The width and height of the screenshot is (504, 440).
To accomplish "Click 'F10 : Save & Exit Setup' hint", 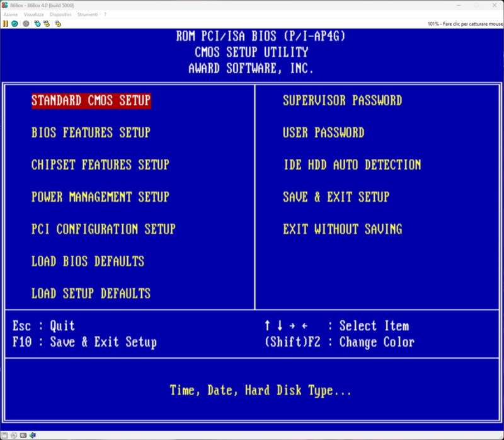I will pyautogui.click(x=84, y=342).
